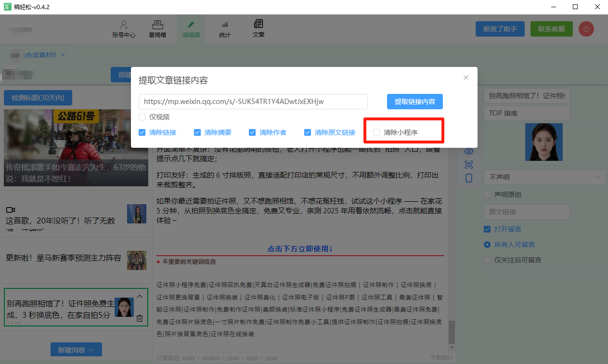Viewport: 608px width, 364px height.
Task: Click the mobile phone preview icon
Action: tap(469, 178)
